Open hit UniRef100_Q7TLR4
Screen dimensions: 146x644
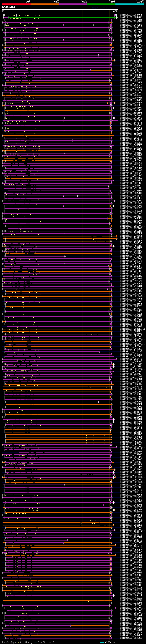pos(131,20)
